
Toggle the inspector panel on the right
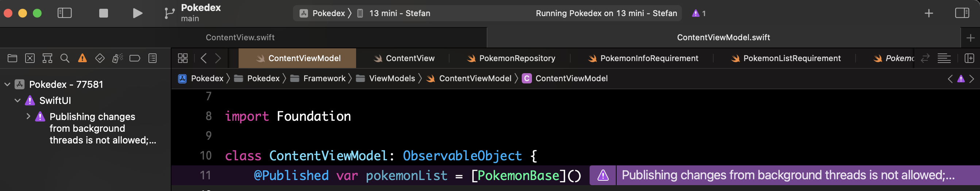click(x=962, y=13)
